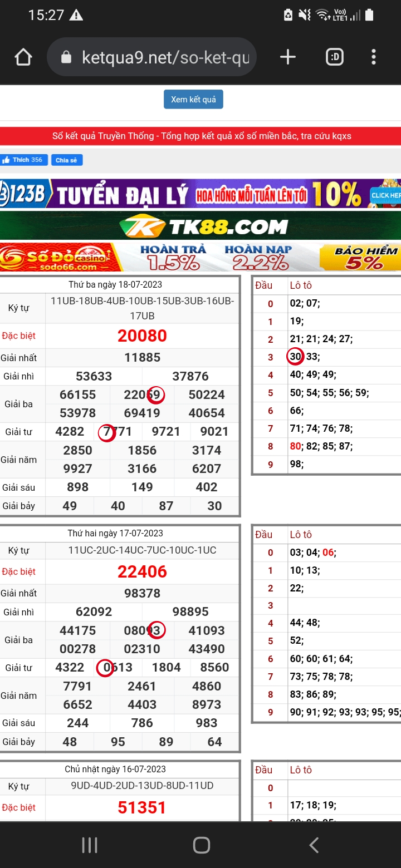The image size is (401, 868).
Task: Select Giải ba number 44175
Action: 77,630
